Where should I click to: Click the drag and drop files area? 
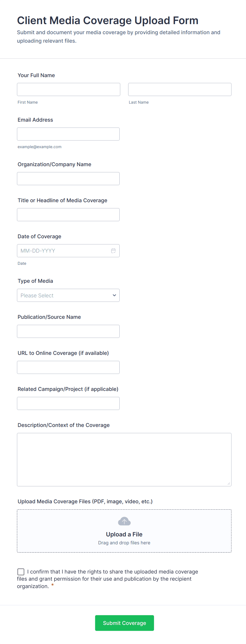tap(124, 543)
